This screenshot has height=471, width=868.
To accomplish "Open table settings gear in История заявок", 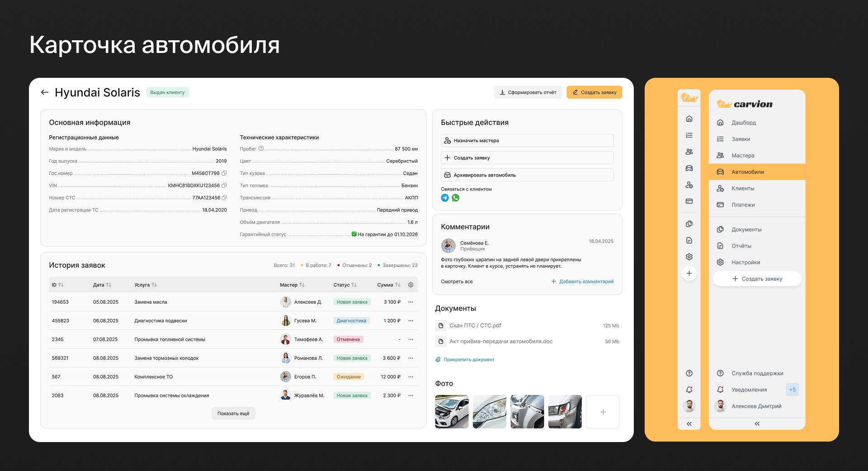I will (x=410, y=285).
